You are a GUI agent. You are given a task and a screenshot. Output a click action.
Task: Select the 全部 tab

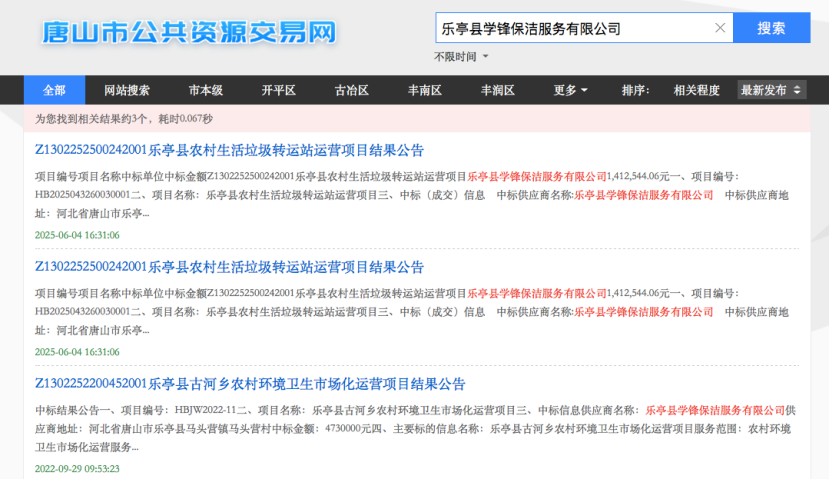tap(54, 90)
